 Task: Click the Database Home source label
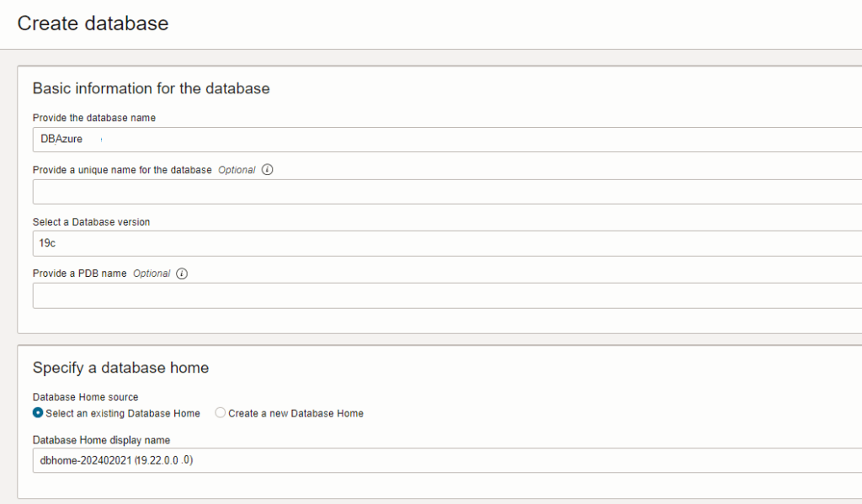(x=85, y=397)
